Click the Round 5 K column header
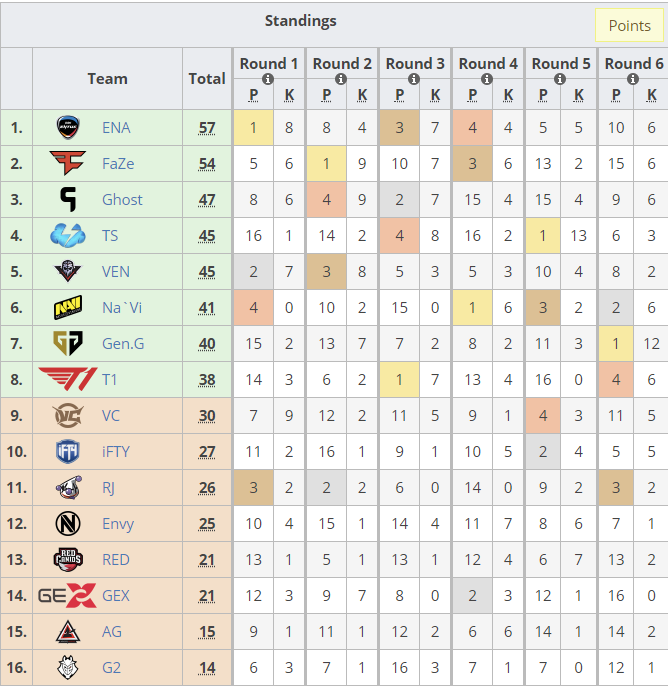Screen dimensions: 668x686 pos(578,94)
